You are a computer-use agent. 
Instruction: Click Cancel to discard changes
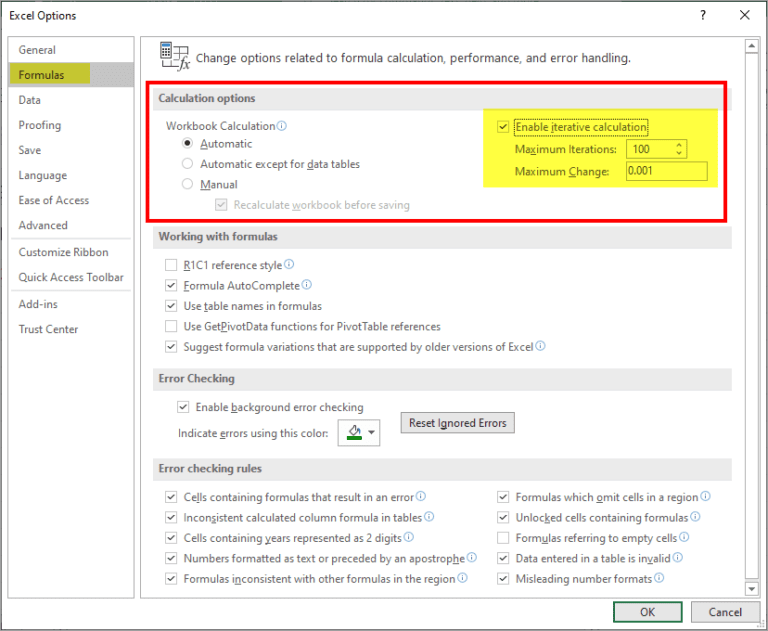[x=725, y=612]
